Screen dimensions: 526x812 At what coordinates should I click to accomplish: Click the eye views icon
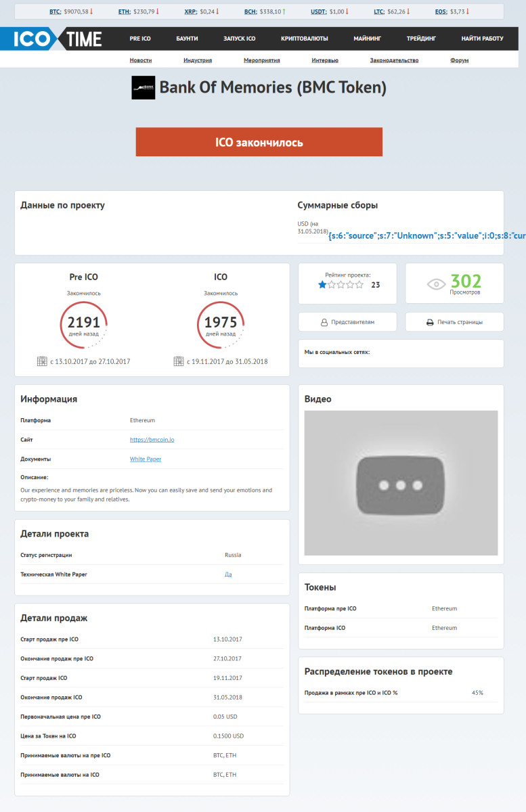point(437,284)
